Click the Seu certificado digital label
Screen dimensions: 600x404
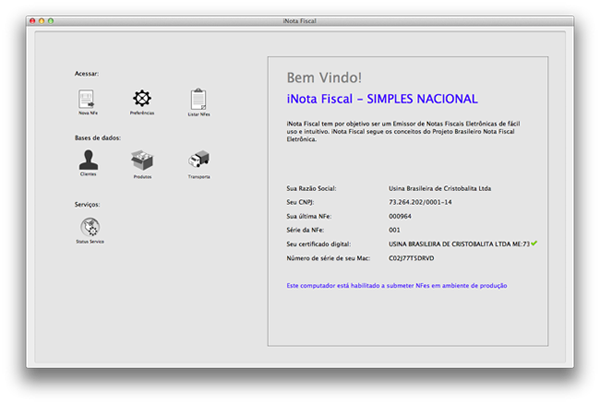(x=318, y=244)
